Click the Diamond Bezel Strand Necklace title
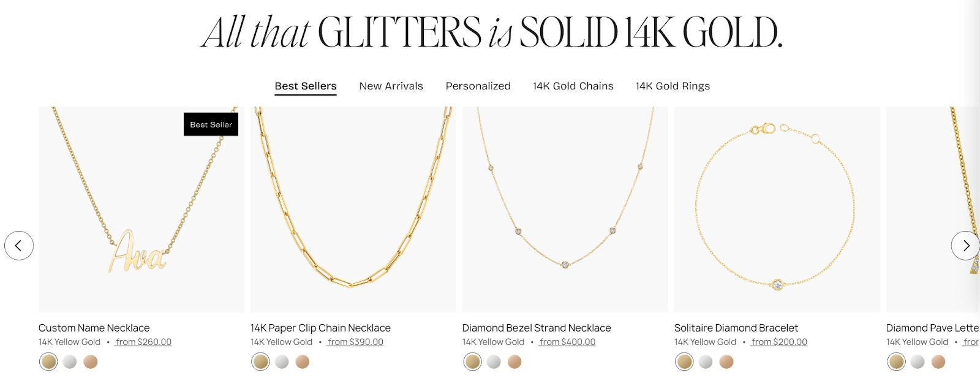The image size is (980, 386). pyautogui.click(x=537, y=327)
